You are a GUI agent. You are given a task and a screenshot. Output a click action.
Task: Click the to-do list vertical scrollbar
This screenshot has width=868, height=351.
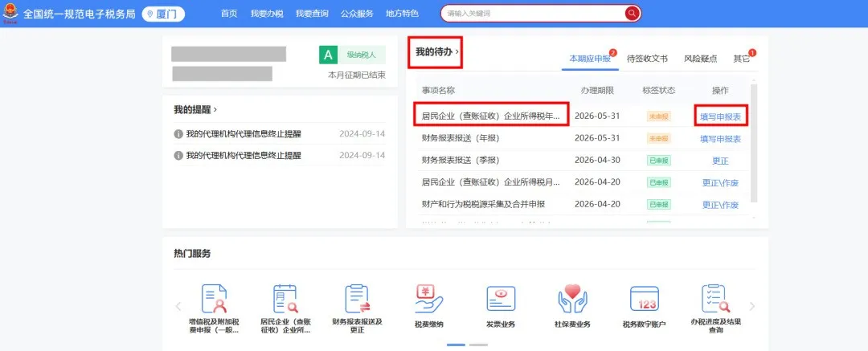tap(753, 143)
